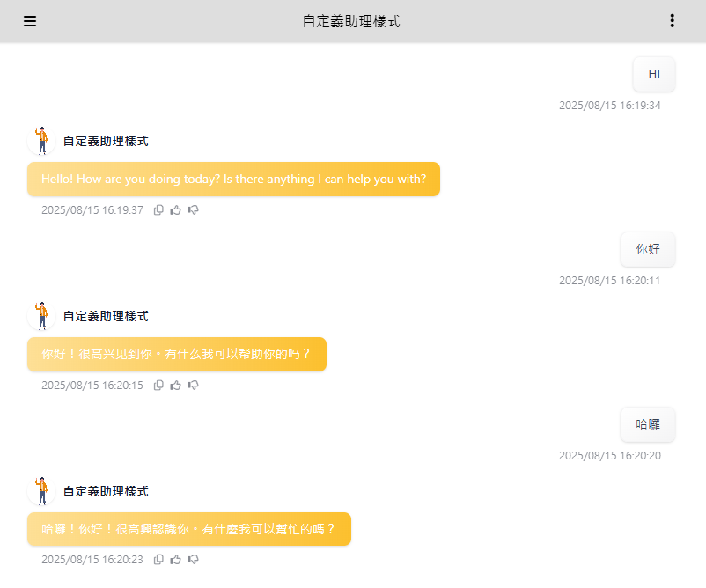Thumbs up the 16:20:23 assistant reply
706x588 pixels.
tap(176, 560)
